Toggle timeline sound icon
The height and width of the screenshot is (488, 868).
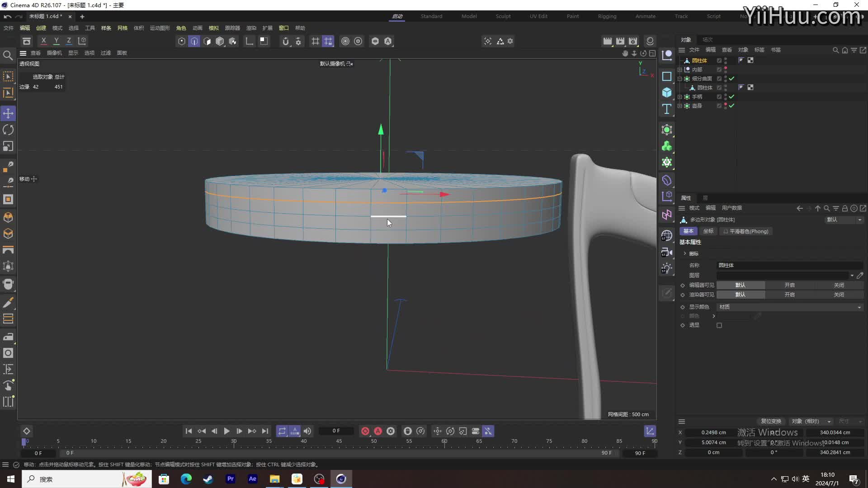click(x=307, y=431)
